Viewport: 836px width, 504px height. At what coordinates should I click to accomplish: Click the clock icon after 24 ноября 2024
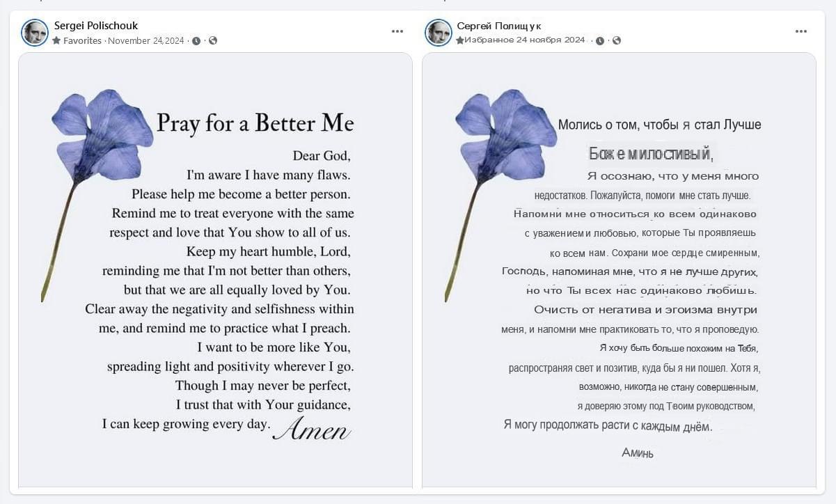click(x=600, y=41)
